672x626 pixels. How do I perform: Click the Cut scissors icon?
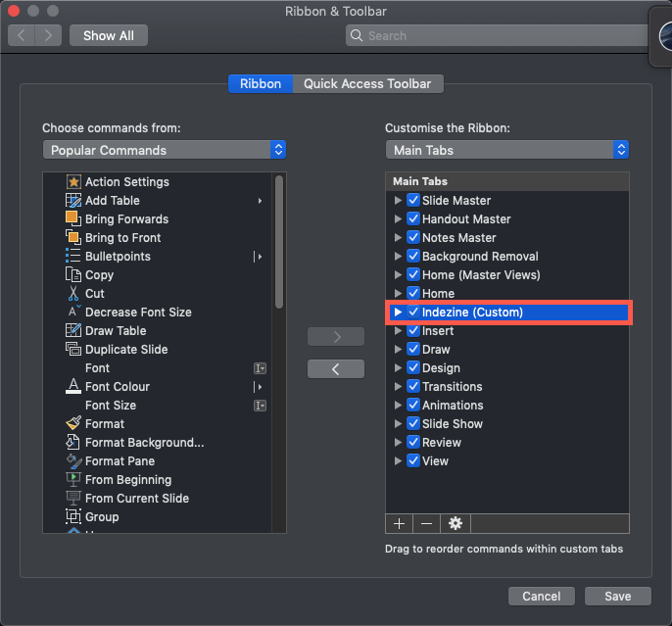click(73, 294)
